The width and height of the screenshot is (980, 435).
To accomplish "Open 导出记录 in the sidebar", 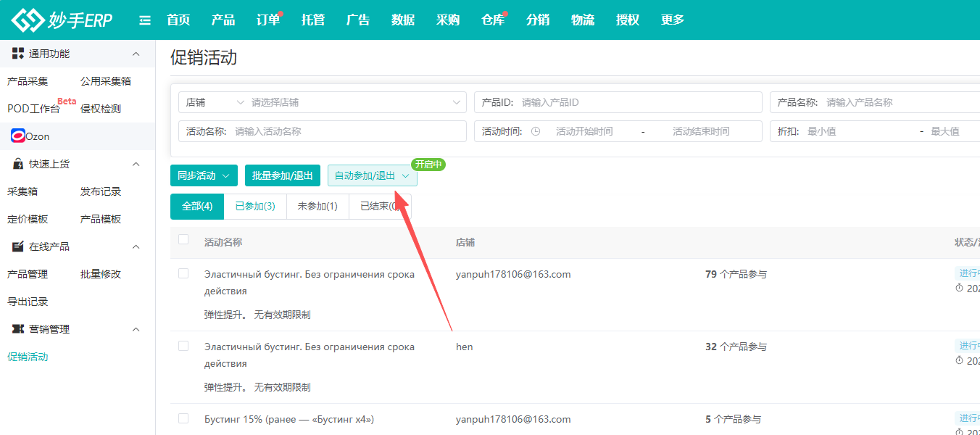I will click(28, 302).
